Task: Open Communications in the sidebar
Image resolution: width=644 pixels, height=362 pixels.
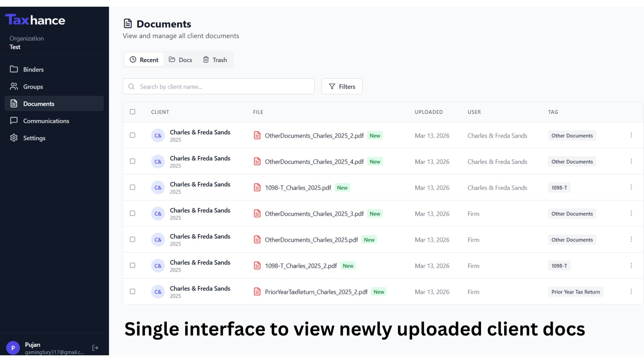Action: (46, 121)
